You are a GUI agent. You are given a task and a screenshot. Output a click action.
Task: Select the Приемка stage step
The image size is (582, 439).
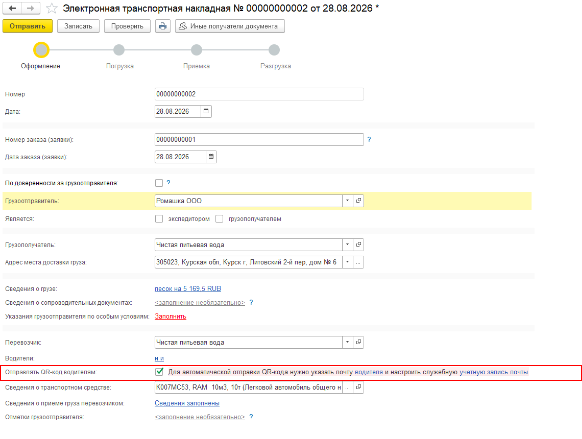196,50
